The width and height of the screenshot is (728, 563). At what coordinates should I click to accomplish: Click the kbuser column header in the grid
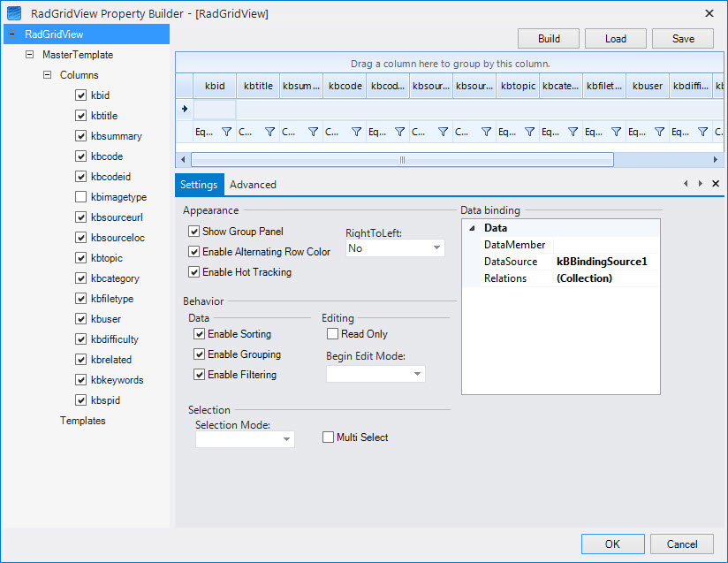(x=648, y=86)
